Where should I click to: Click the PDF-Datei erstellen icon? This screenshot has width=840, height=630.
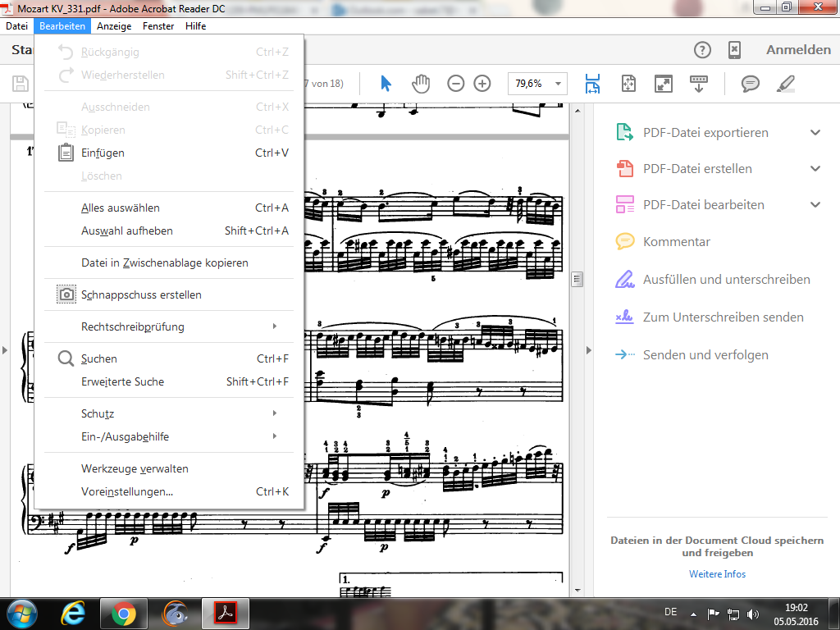click(624, 168)
